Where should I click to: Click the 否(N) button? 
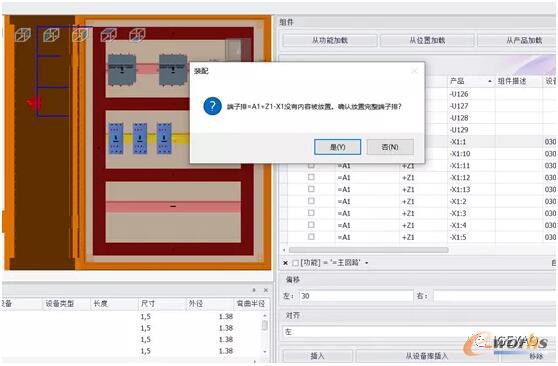click(390, 147)
